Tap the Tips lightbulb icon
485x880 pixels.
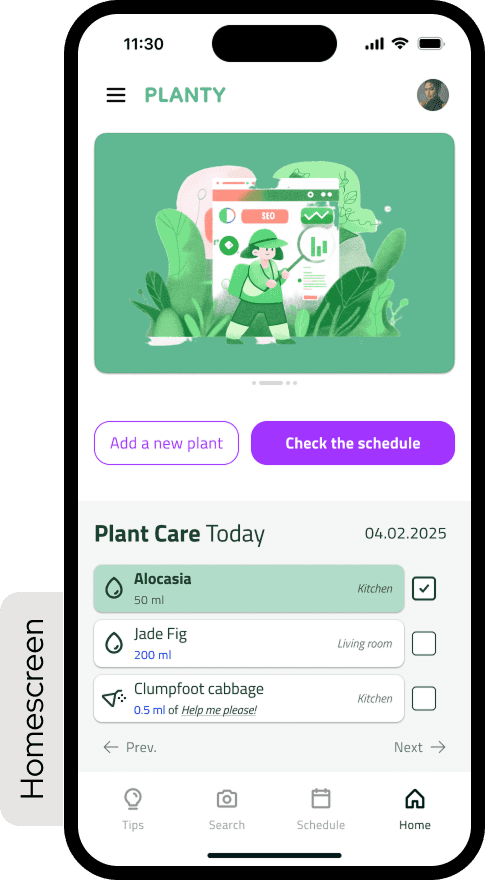(x=133, y=799)
